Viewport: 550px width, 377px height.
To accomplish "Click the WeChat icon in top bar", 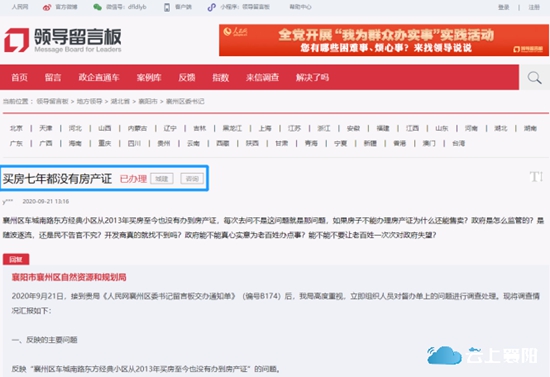I will [x=97, y=7].
